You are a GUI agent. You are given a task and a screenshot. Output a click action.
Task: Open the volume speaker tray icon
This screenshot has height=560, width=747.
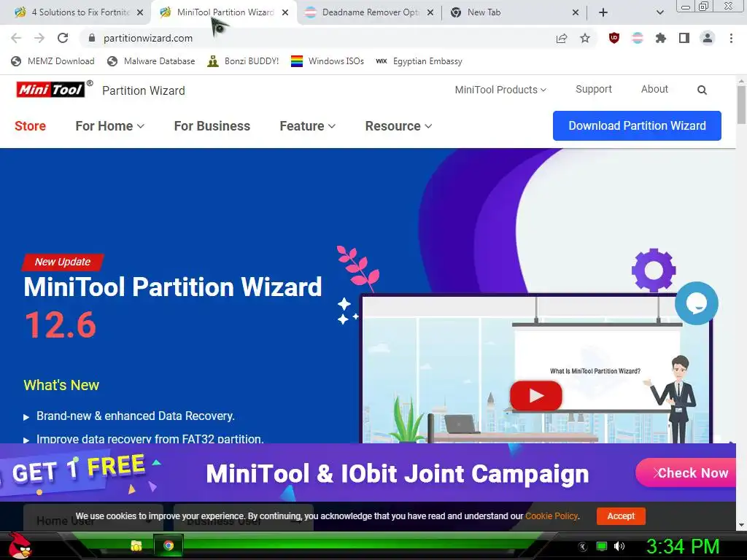coord(619,546)
